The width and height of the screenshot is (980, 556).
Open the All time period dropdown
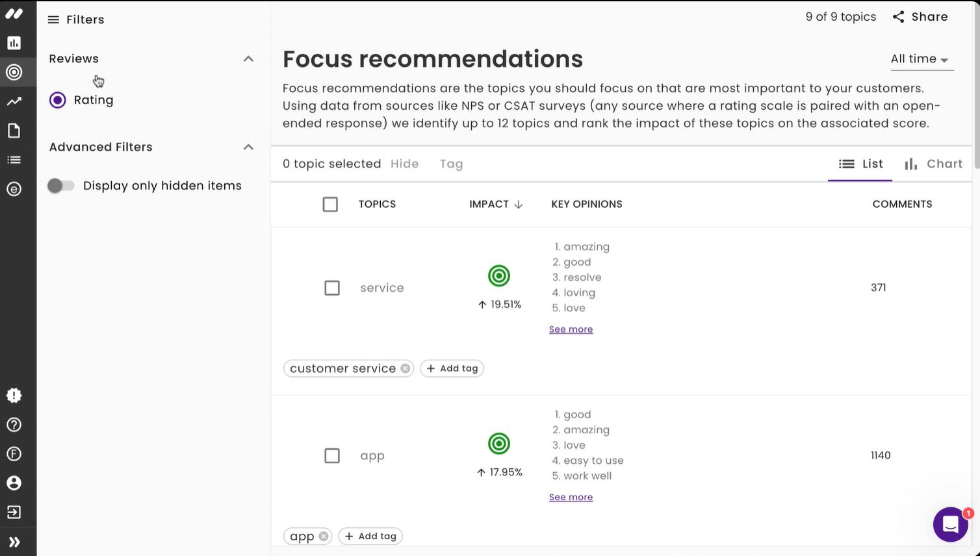[920, 59]
